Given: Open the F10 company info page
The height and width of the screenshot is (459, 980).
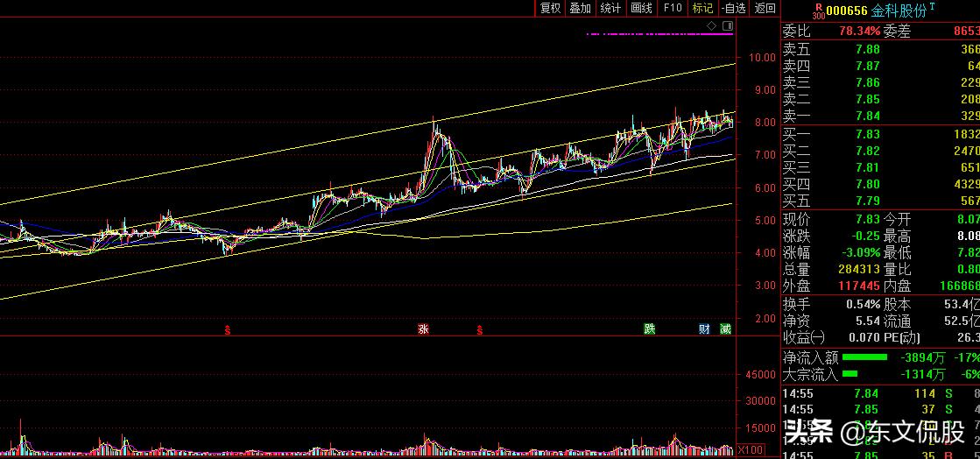Looking at the screenshot, I should point(673,8).
